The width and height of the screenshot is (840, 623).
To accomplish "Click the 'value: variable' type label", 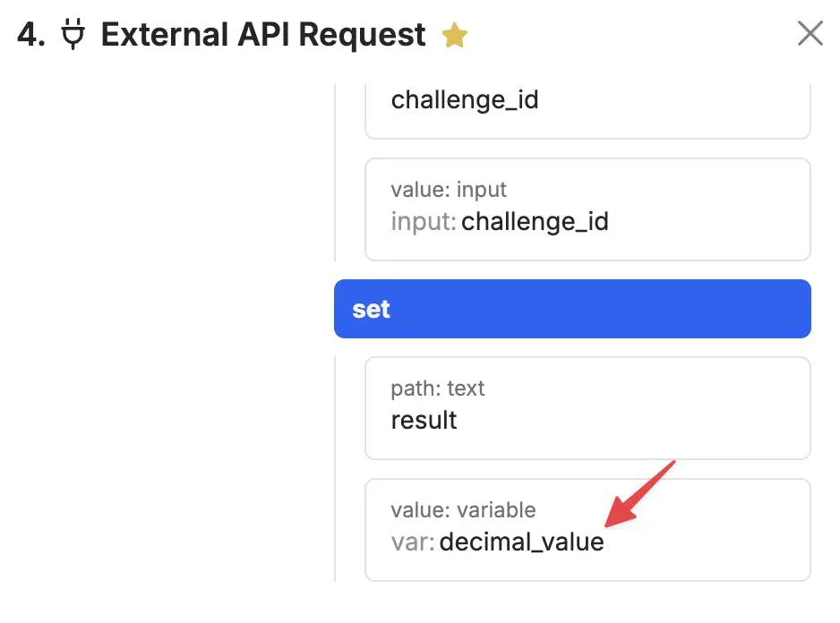I will point(463,510).
